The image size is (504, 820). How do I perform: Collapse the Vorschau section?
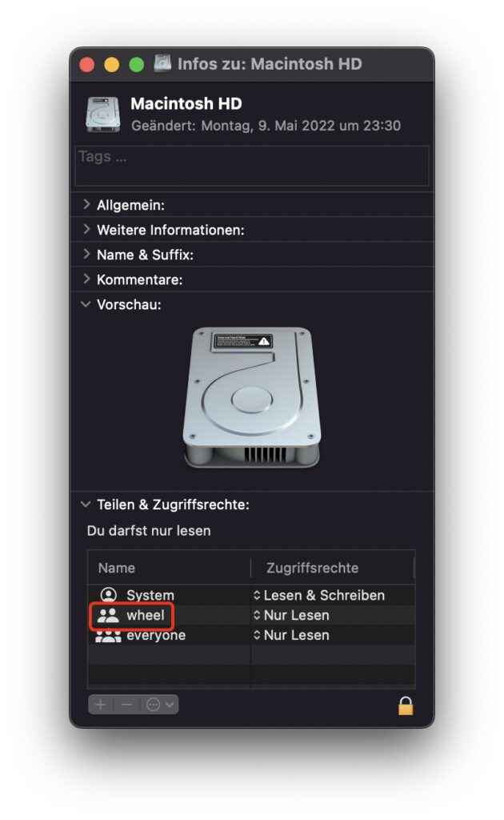pos(86,304)
